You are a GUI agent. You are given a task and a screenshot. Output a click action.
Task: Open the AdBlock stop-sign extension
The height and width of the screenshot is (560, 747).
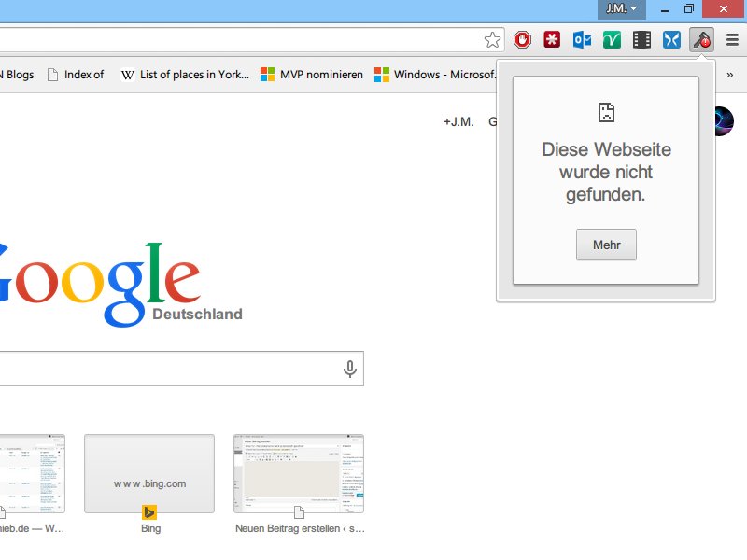point(522,39)
